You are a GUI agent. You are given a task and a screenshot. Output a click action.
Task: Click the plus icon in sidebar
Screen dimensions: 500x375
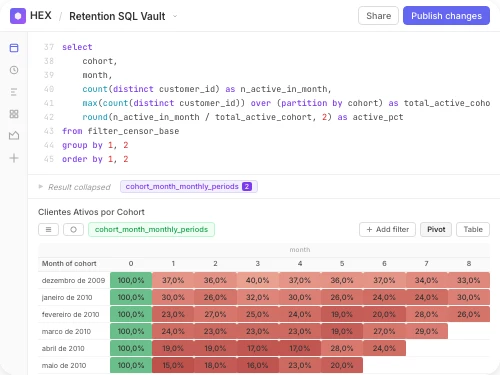coord(14,158)
